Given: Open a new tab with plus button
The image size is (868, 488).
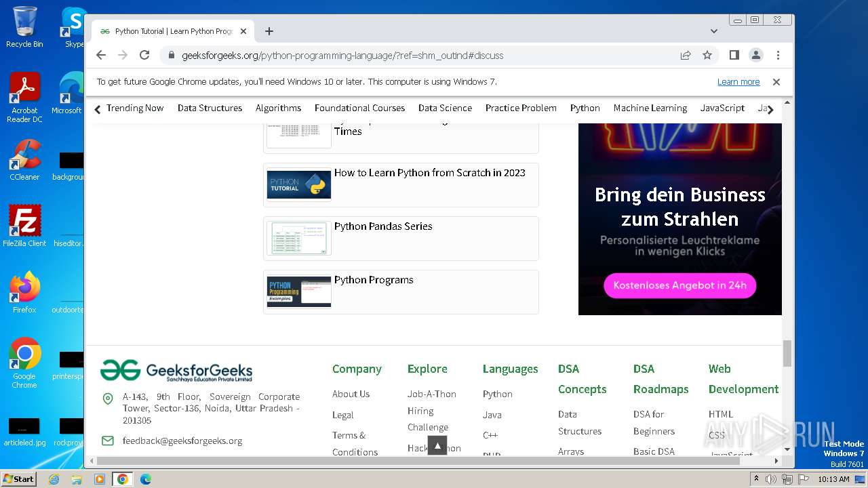Looking at the screenshot, I should [x=269, y=31].
